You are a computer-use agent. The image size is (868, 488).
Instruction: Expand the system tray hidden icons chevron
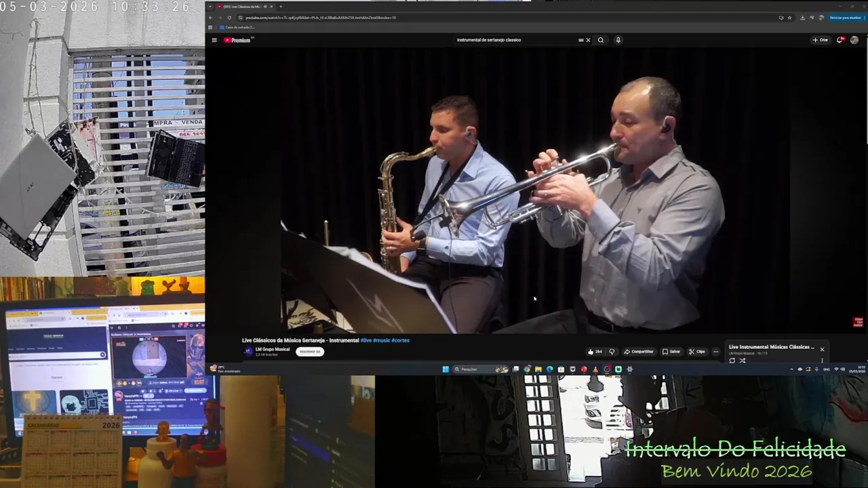click(x=791, y=369)
